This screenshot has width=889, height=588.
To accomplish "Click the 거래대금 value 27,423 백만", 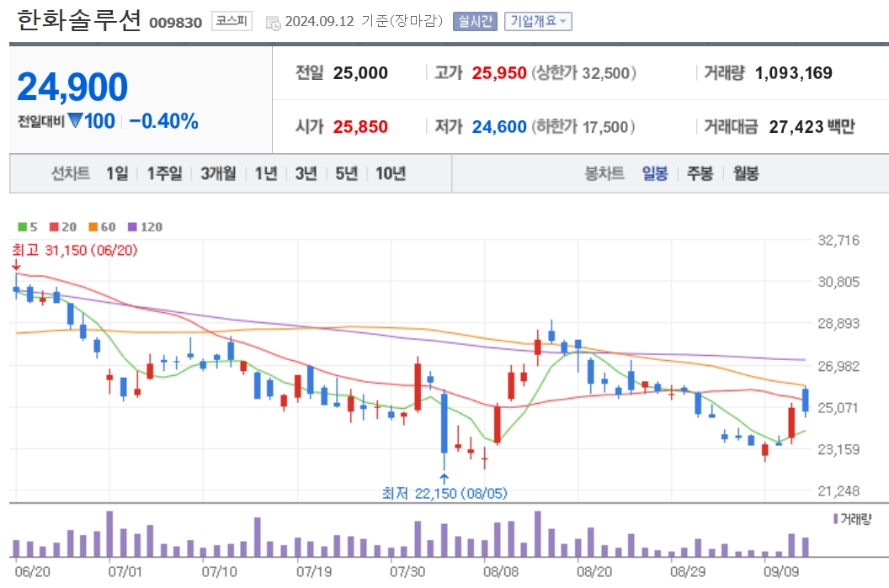I will tap(812, 127).
